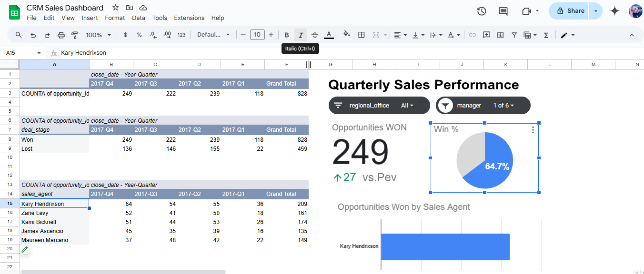Image resolution: width=644 pixels, height=274 pixels.
Task: Toggle strikethrough formatting button
Action: (x=315, y=35)
